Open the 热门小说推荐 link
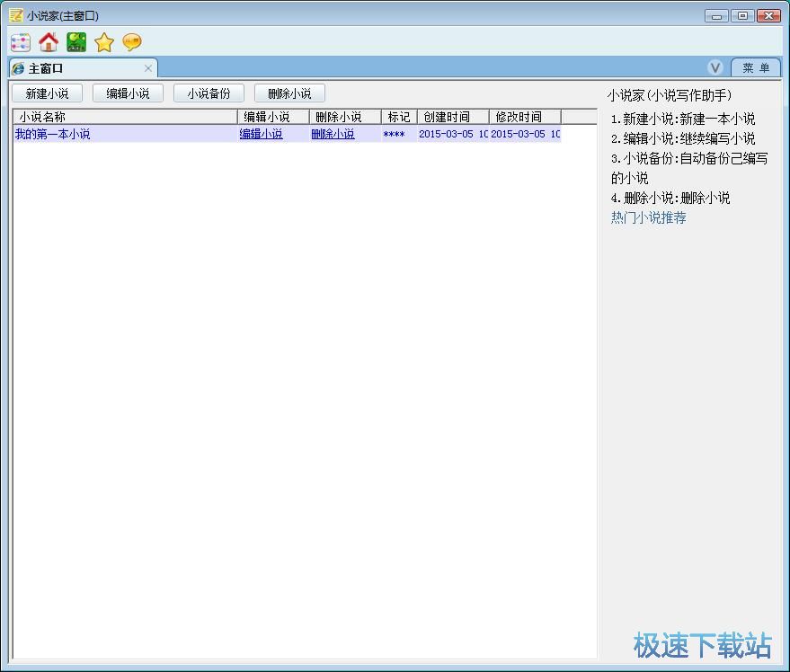790x672 pixels. pyautogui.click(x=648, y=217)
